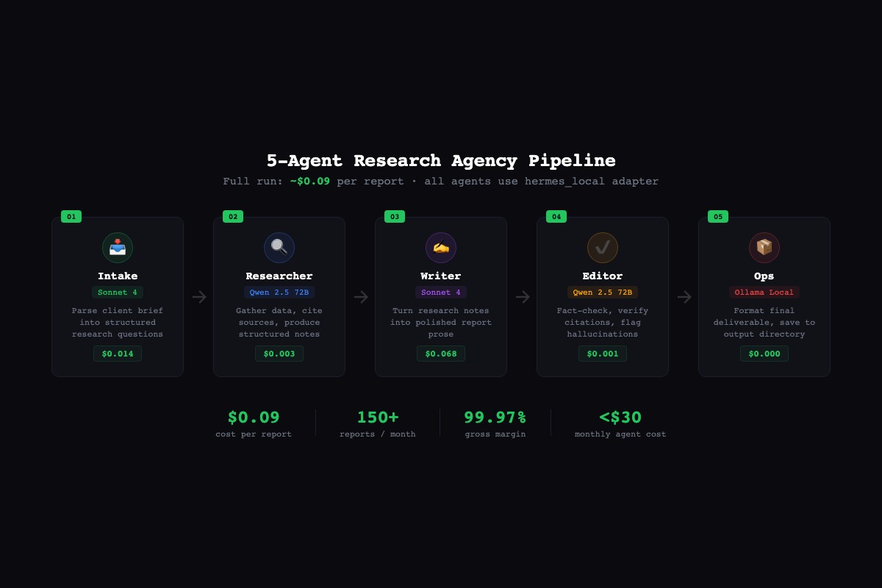Click the $0.000 cost badge
This screenshot has width=882, height=588.
764,354
